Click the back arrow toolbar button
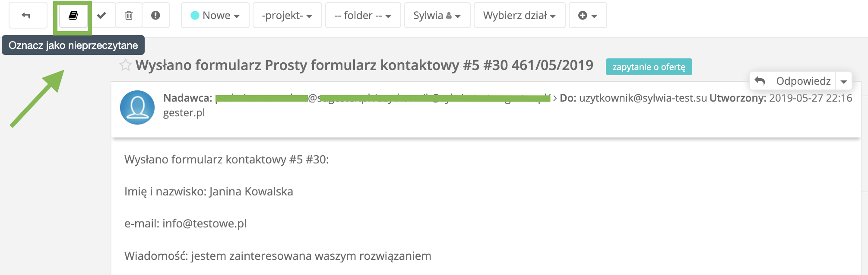Image resolution: width=868 pixels, height=275 pixels. point(26,16)
